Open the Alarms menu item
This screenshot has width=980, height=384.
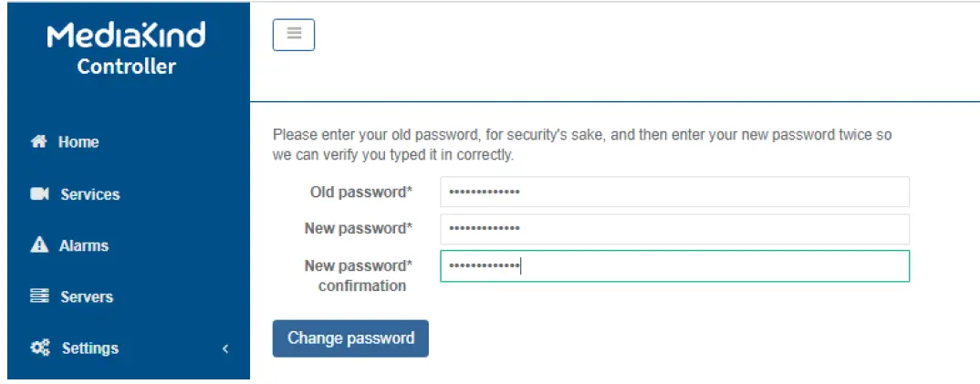[x=84, y=245]
